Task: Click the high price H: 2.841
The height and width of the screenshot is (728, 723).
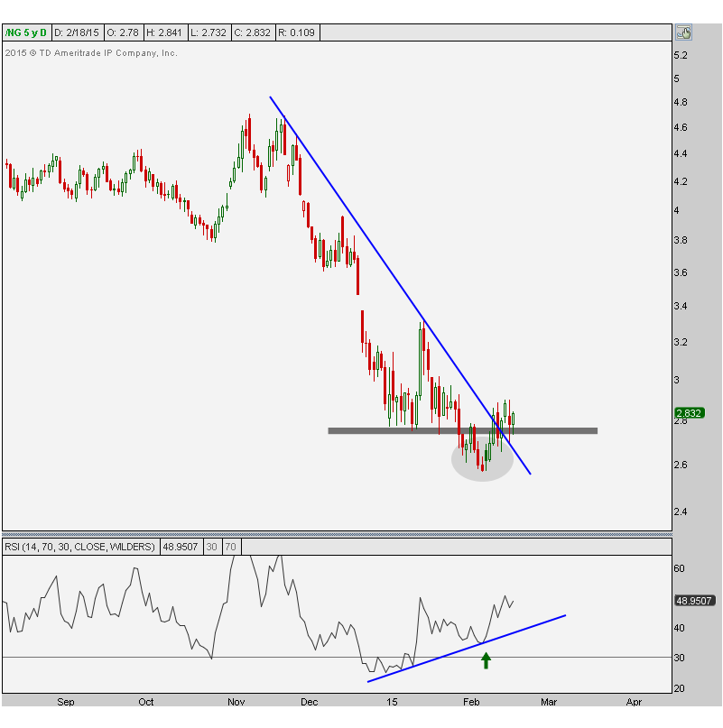Action: 164,32
